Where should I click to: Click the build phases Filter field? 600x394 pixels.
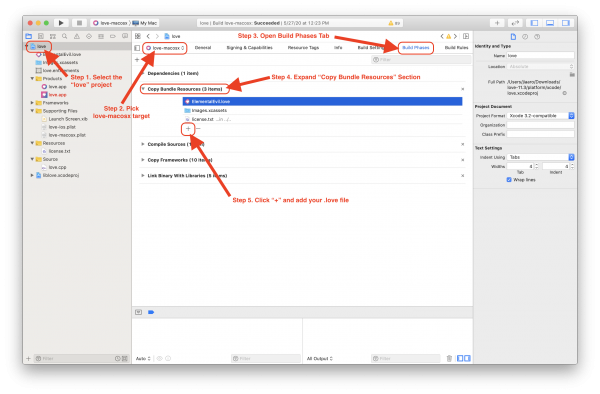point(421,60)
